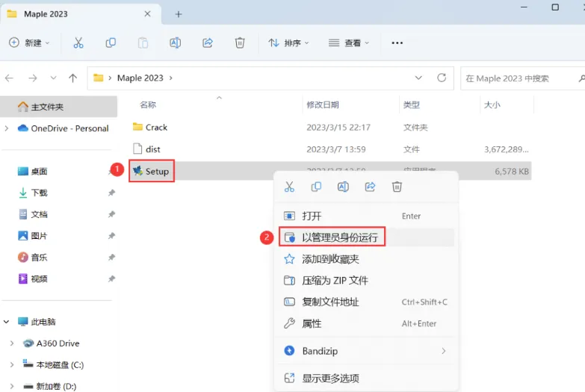Open 文档 in navigation pane
Viewport: 585px width, 392px height.
[33, 214]
